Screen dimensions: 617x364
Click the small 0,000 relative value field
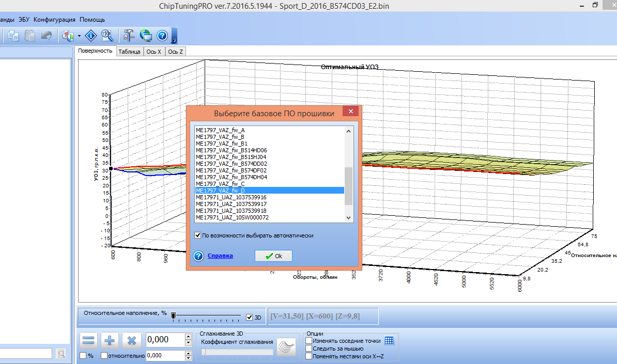[x=165, y=355]
